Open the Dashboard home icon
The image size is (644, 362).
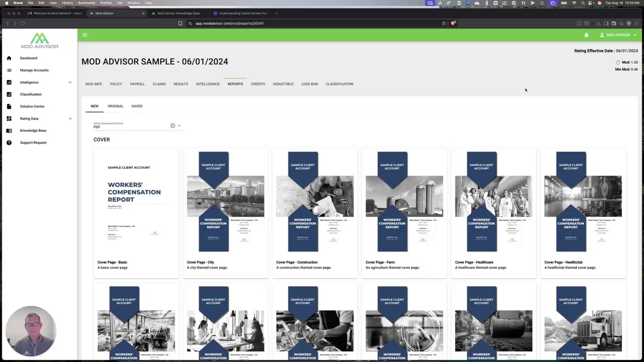click(x=9, y=58)
